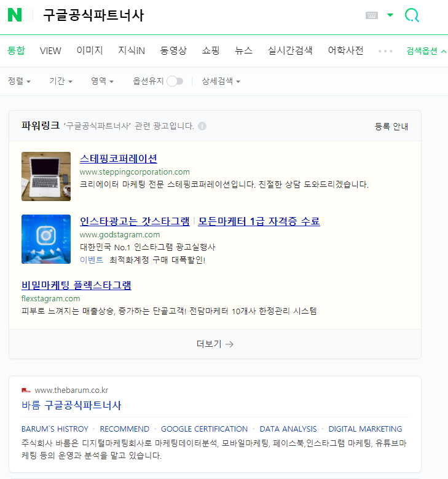Screen dimensions: 448x479
Task: Open the 이미지 tab
Action: pyautogui.click(x=90, y=50)
